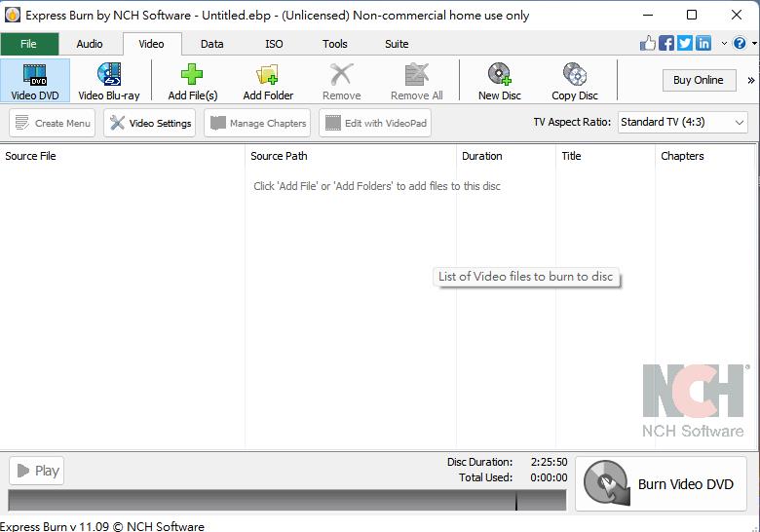The image size is (760, 532).
Task: Click the Remove All toolbar icon
Action: (x=417, y=74)
